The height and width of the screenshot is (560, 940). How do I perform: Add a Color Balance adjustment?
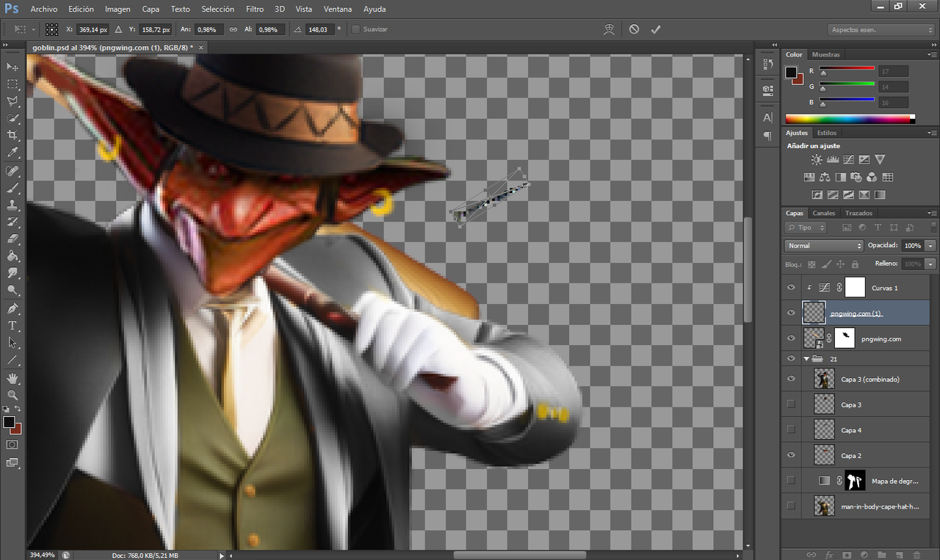[x=825, y=177]
